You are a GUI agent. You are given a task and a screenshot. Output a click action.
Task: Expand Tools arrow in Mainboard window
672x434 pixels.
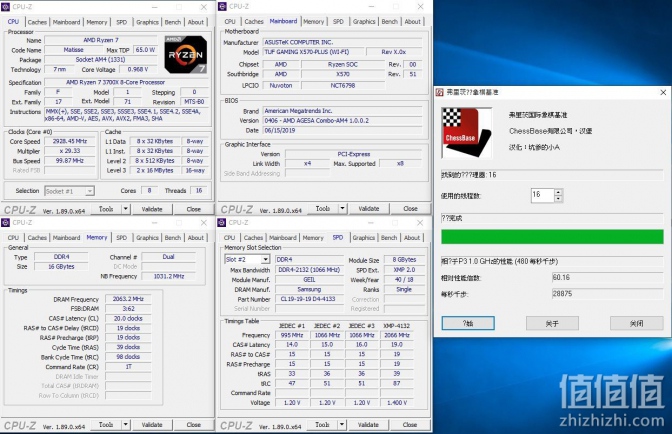point(342,209)
